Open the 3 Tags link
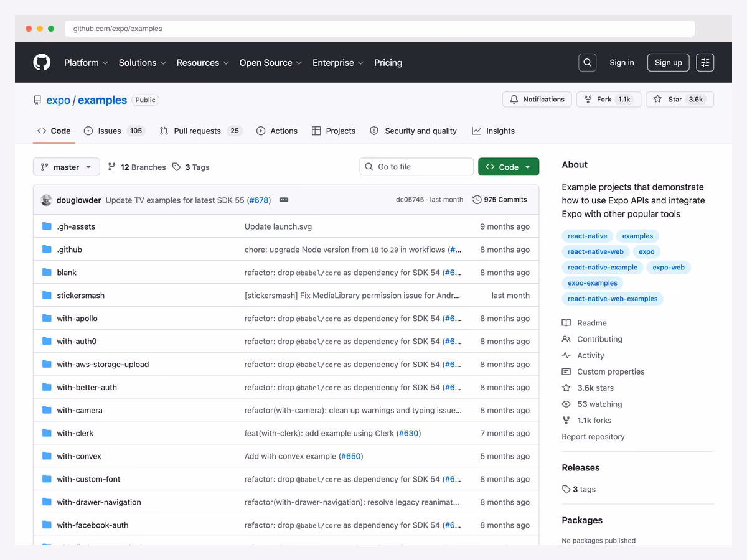747x560 pixels. tap(191, 167)
